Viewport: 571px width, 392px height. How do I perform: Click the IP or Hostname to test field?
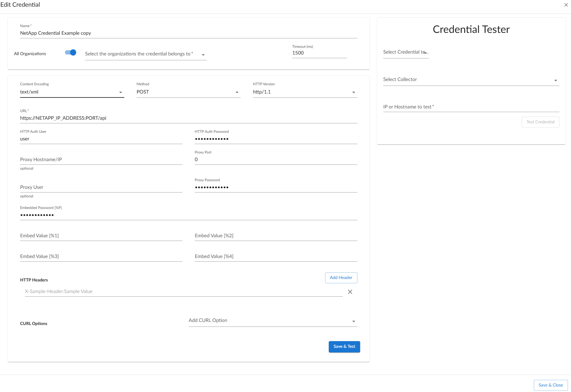[x=471, y=107]
